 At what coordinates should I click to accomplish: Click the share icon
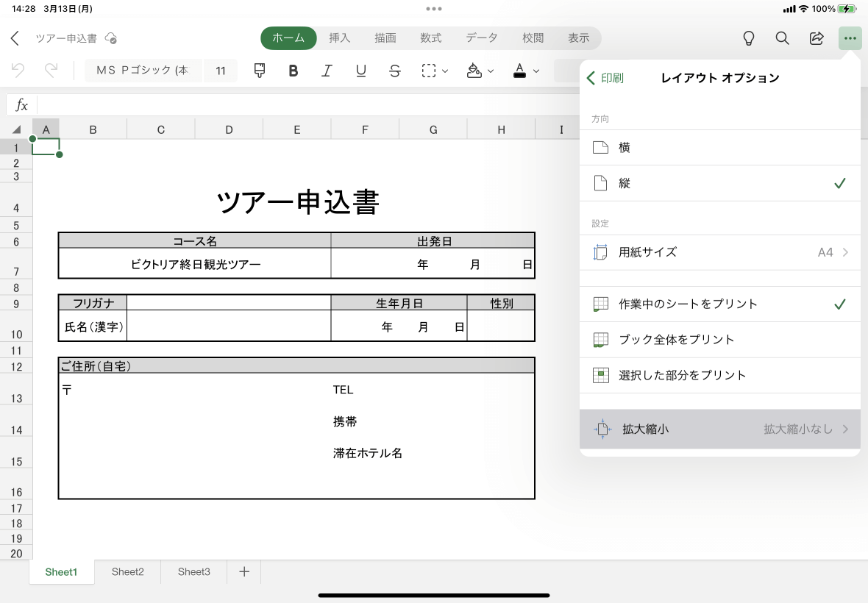pos(817,38)
